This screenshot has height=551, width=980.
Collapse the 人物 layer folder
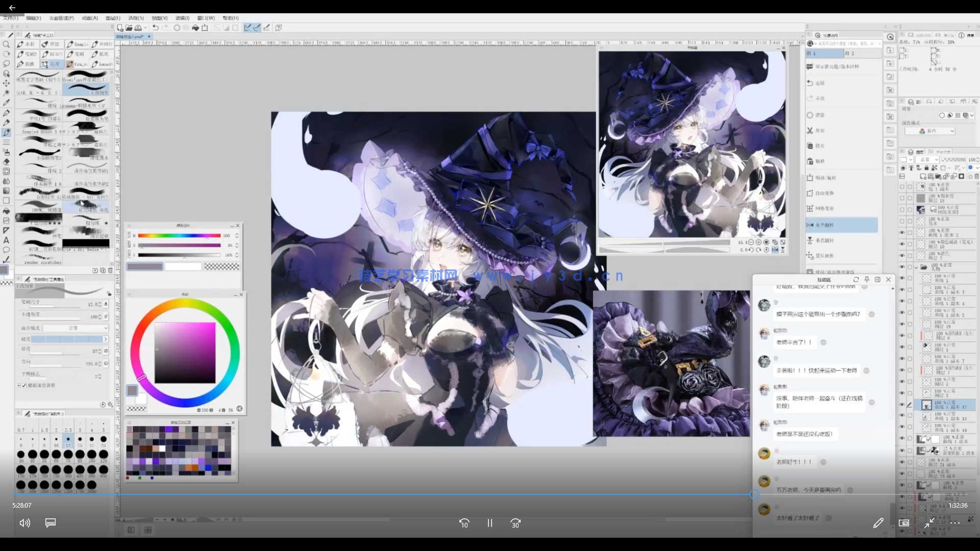916,267
